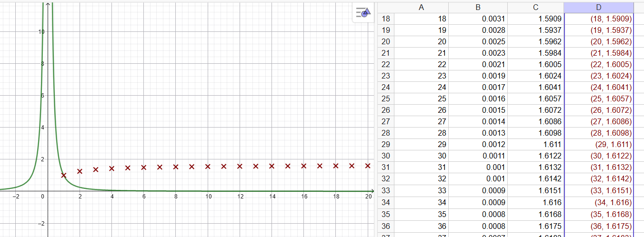Click cell B20 showing 0.0025
The height and width of the screenshot is (237, 644).
(478, 42)
